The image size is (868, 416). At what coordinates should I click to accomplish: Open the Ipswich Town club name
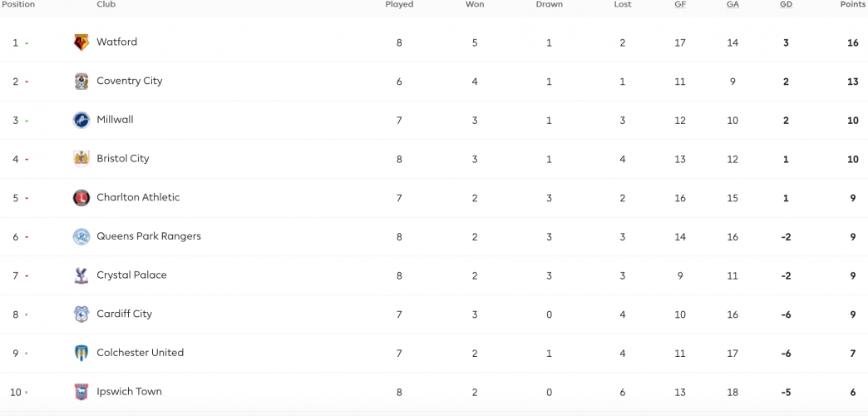(130, 392)
